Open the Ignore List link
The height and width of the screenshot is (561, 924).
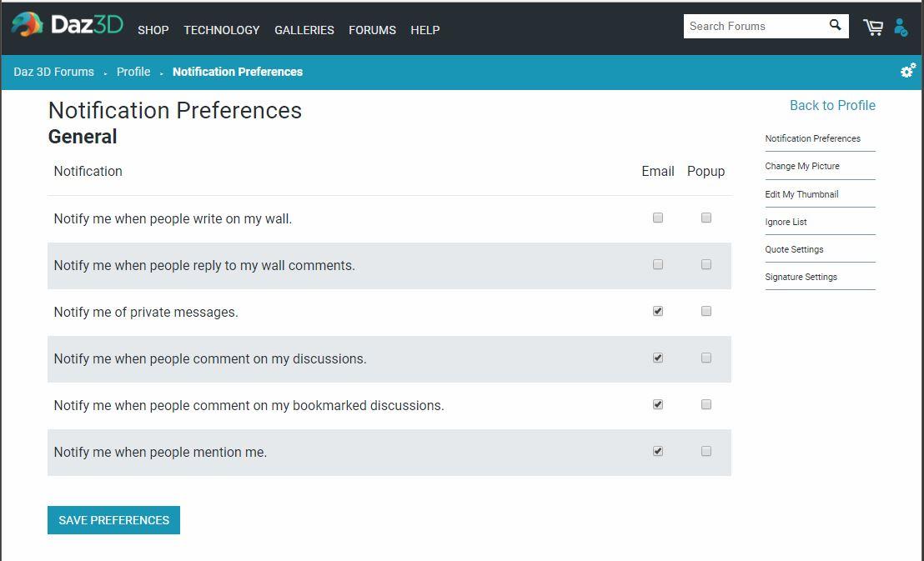point(786,222)
